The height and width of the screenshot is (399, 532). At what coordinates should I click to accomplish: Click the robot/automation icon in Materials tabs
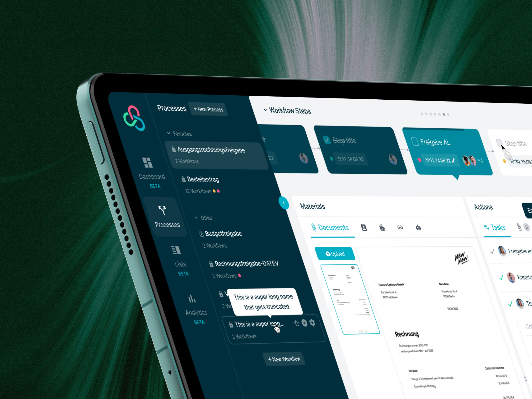pos(418,227)
